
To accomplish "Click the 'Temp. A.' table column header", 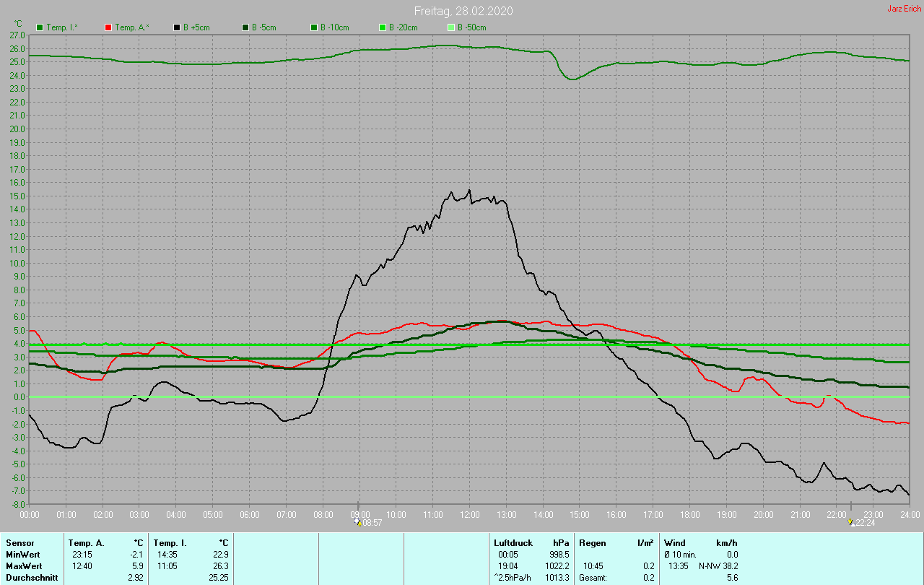I will tap(86, 542).
